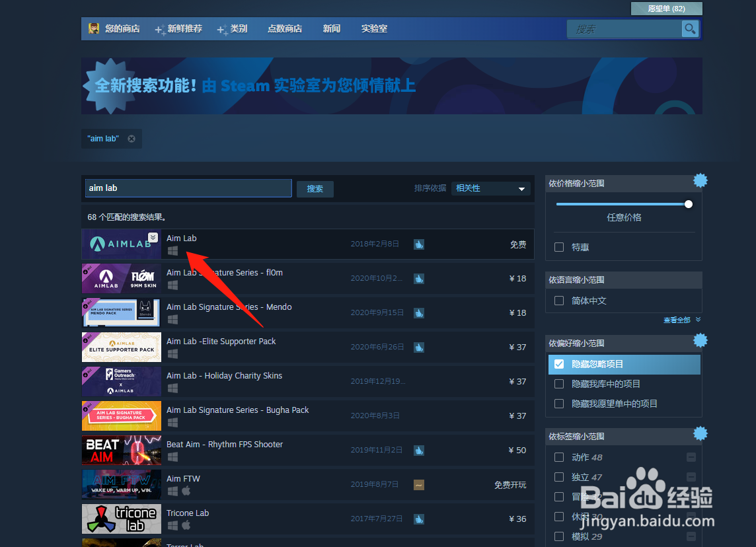
Task: Check the 简体中文 language filter
Action: click(559, 301)
